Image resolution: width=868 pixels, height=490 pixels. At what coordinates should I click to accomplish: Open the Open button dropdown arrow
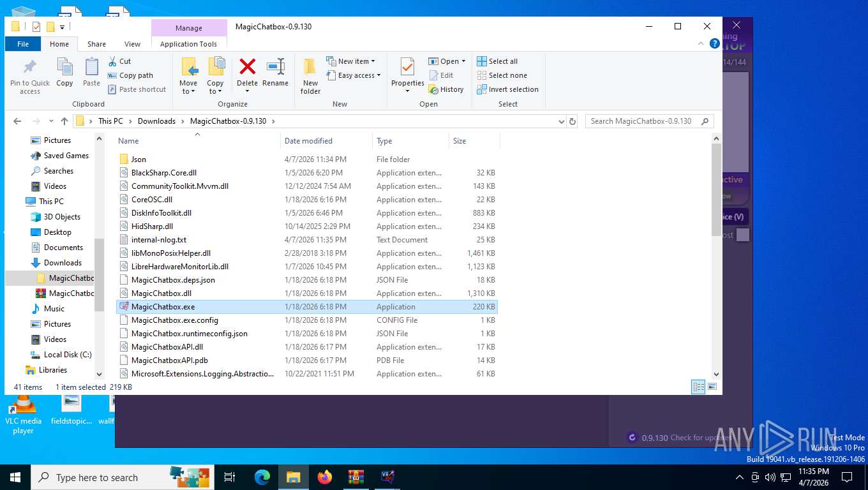(x=463, y=61)
